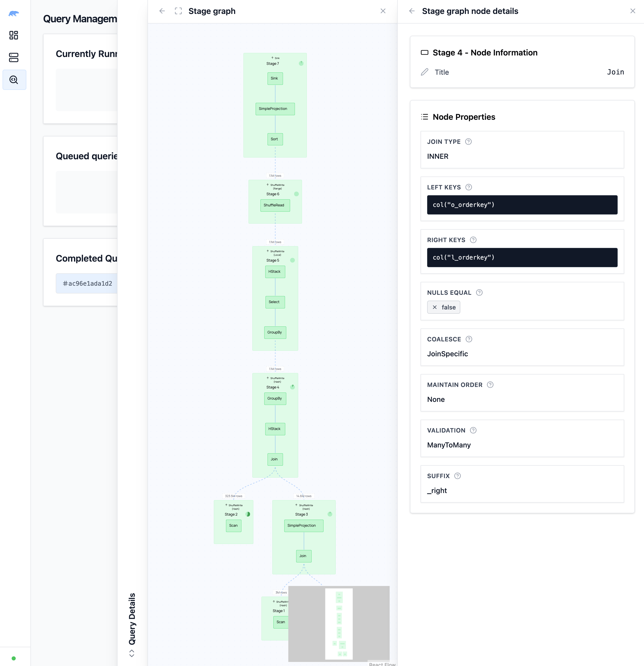Select the query search icon in the sidebar
The width and height of the screenshot is (644, 666).
tap(14, 80)
